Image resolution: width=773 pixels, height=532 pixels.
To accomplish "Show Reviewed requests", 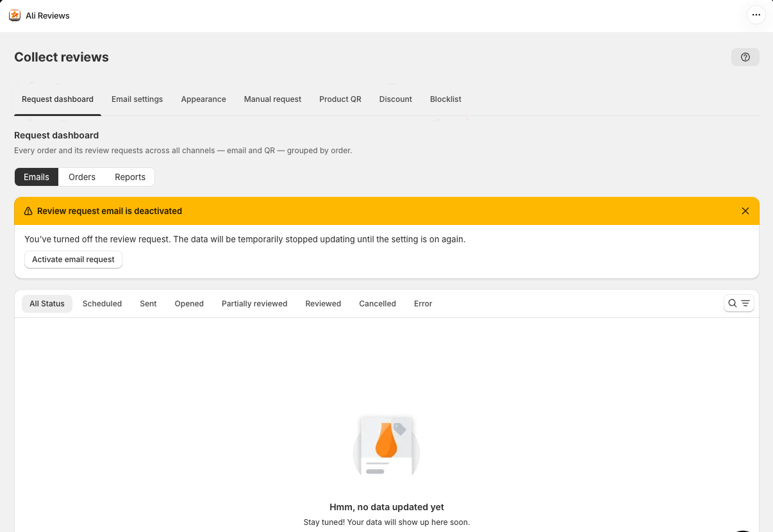I will tap(323, 304).
